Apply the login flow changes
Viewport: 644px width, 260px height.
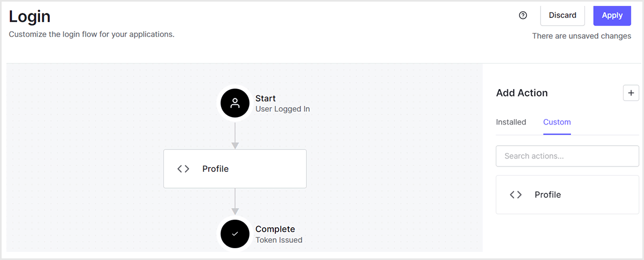(612, 16)
